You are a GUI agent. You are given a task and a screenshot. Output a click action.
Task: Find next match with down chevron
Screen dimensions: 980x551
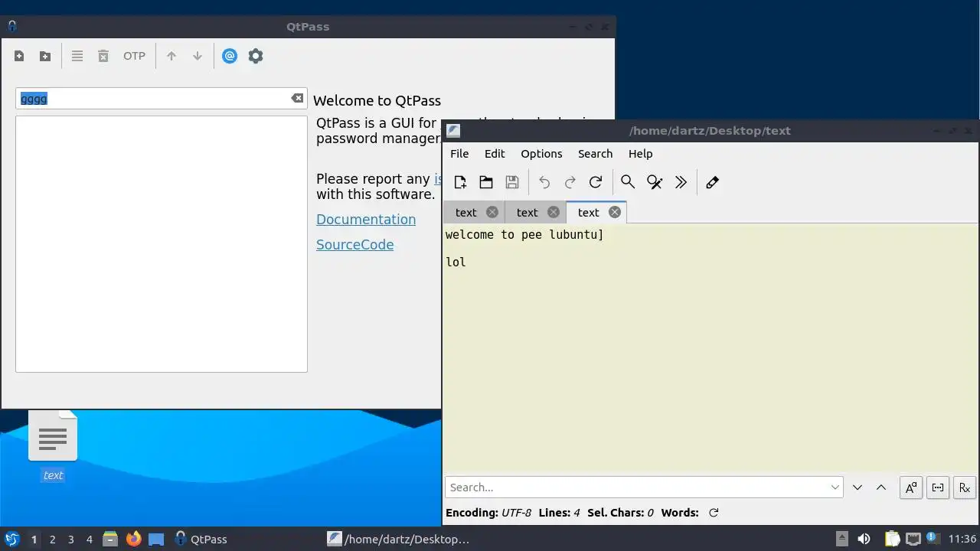(x=857, y=487)
